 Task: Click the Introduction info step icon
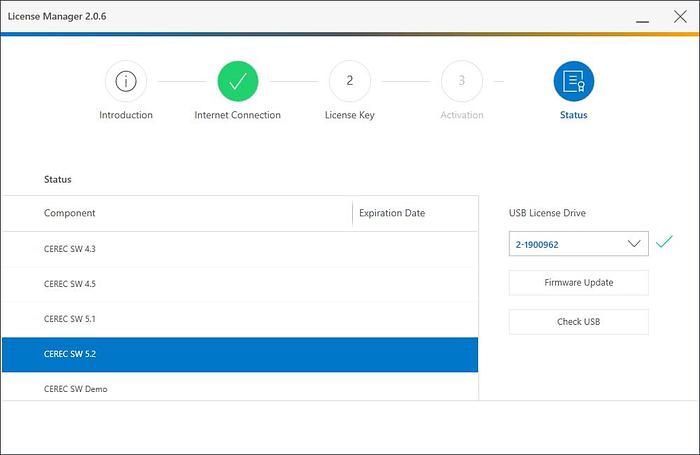[126, 82]
